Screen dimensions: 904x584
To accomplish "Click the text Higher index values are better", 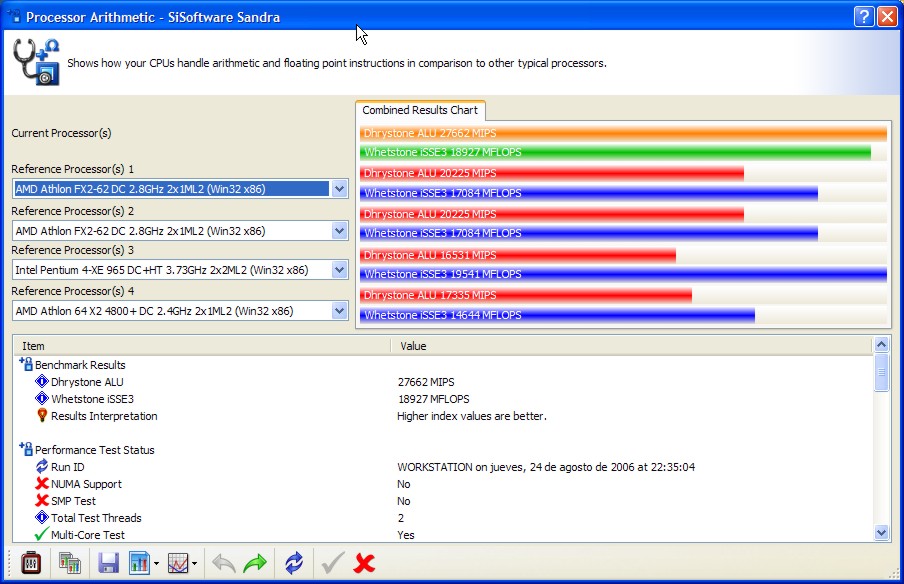I will [x=472, y=416].
